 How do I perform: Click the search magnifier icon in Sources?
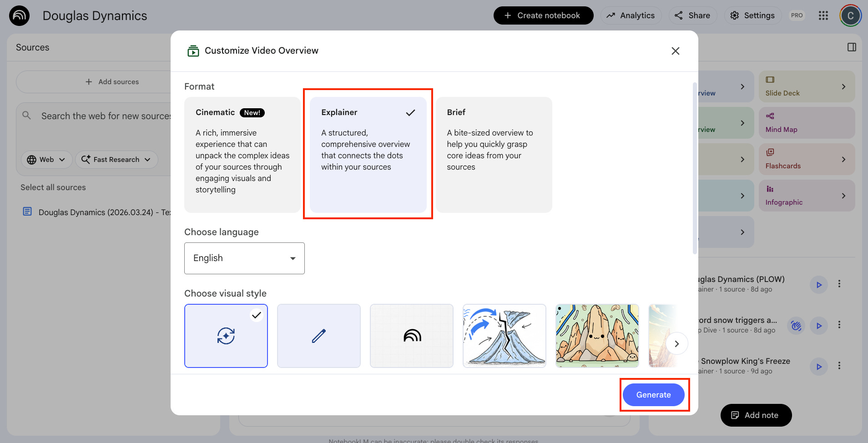[x=27, y=116]
